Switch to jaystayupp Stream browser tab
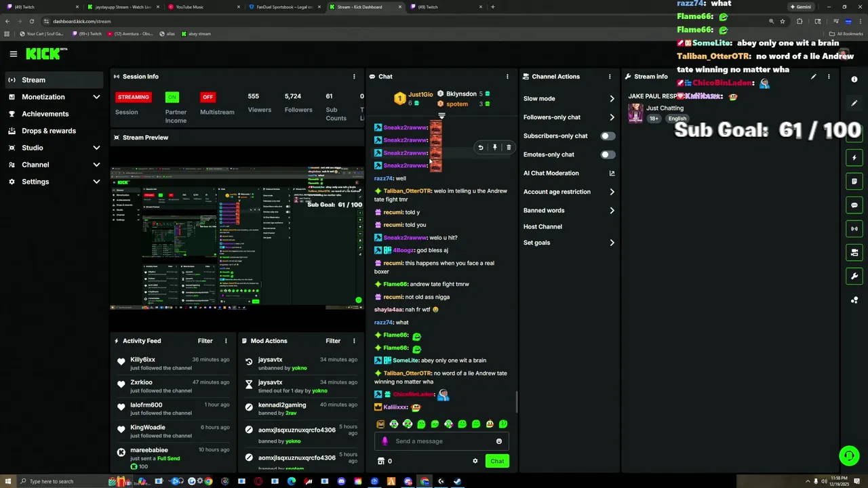 (x=122, y=7)
